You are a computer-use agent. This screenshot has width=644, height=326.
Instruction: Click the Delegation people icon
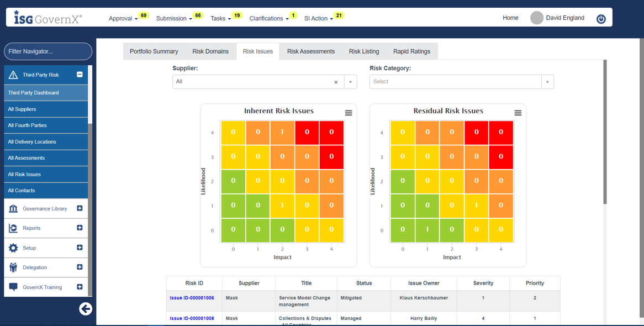(x=13, y=267)
